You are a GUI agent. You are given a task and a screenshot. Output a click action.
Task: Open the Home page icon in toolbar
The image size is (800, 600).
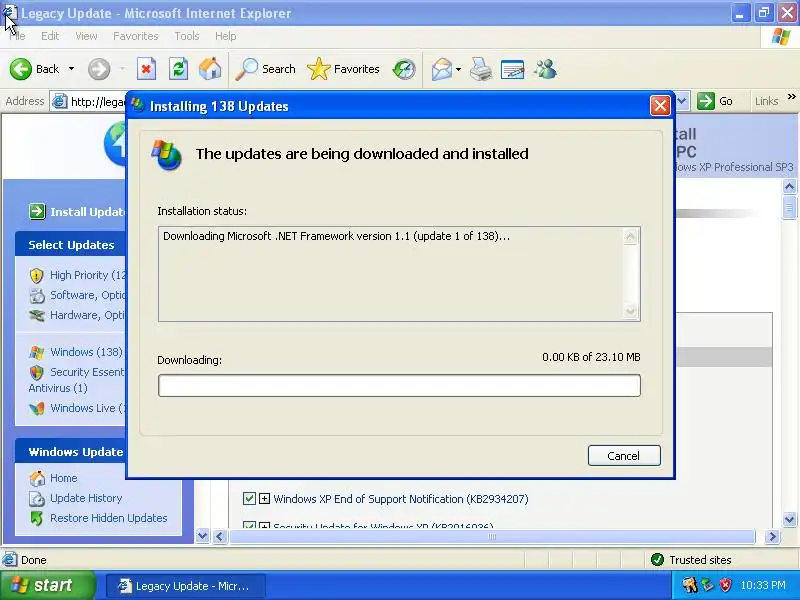pos(210,69)
